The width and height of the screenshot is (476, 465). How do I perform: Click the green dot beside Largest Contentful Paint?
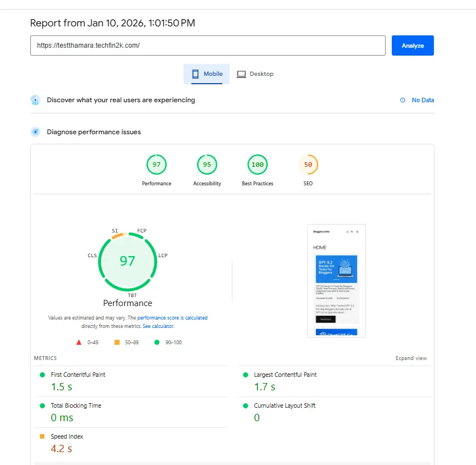point(246,375)
